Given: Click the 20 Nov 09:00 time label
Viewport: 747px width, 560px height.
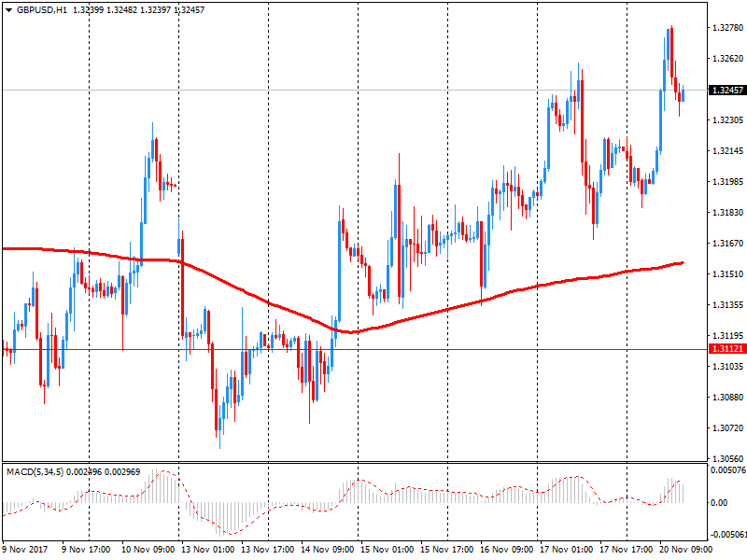Looking at the screenshot, I should coord(686,550).
